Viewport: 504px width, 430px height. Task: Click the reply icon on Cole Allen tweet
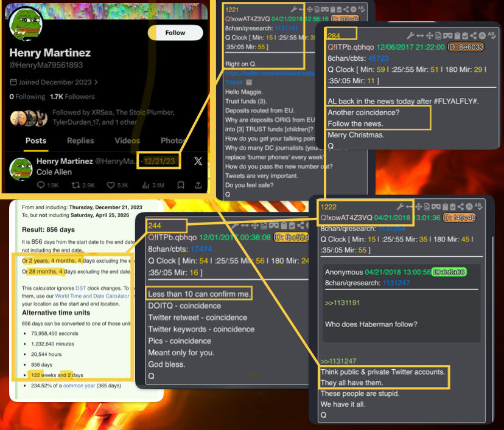(x=41, y=185)
